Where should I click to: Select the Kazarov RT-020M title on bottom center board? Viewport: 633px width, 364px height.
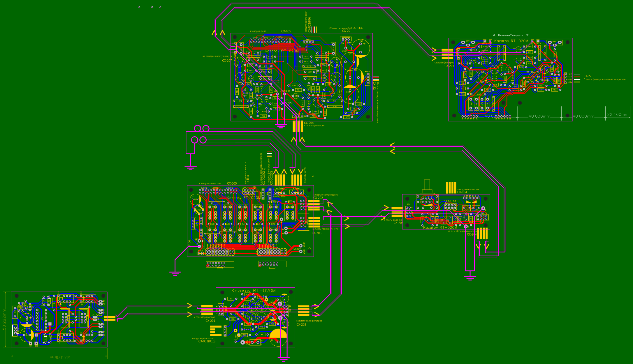(x=254, y=291)
